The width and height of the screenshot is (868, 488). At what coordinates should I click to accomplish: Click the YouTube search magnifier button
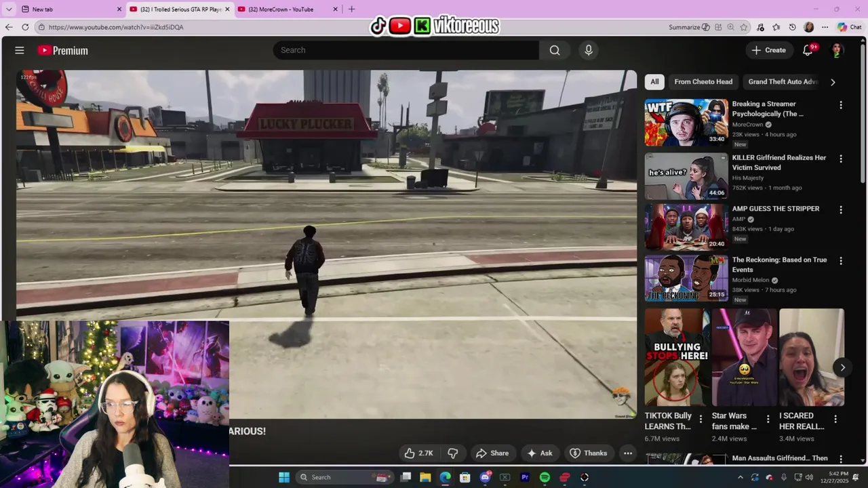555,50
